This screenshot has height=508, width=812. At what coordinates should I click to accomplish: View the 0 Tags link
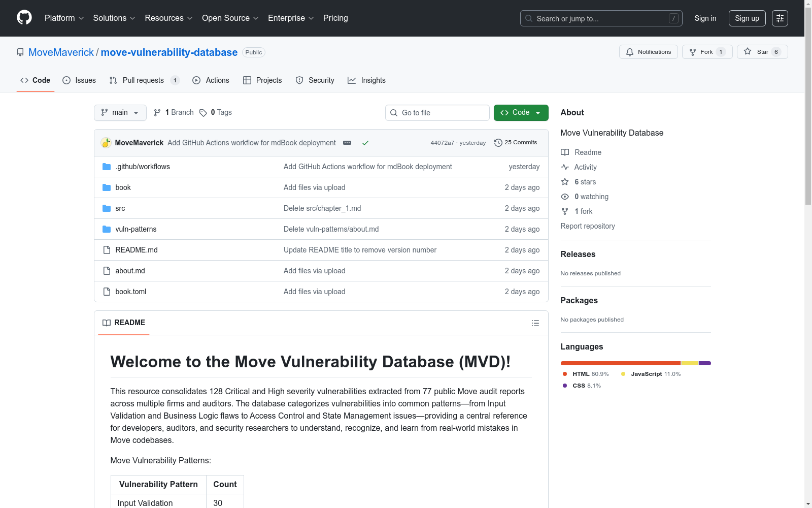click(216, 113)
